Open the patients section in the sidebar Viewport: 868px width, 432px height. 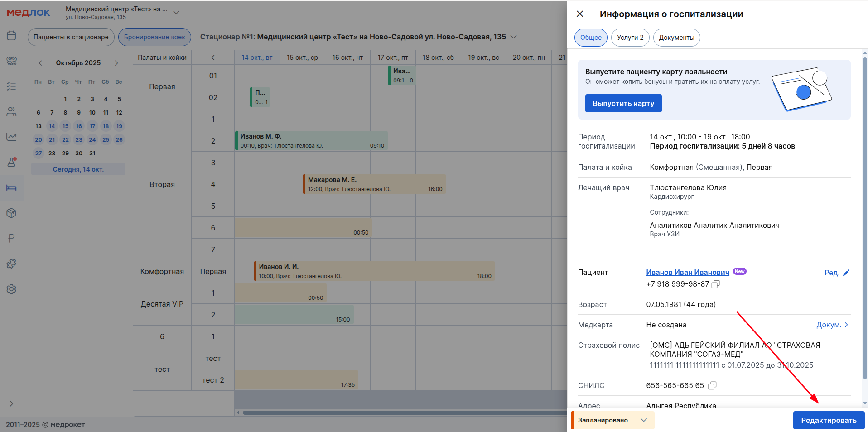11,111
